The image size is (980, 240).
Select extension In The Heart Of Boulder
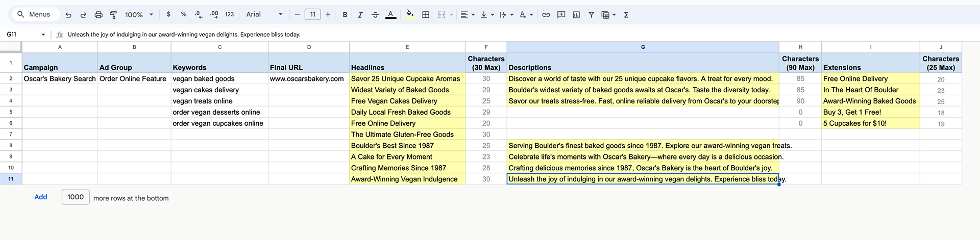(871, 90)
